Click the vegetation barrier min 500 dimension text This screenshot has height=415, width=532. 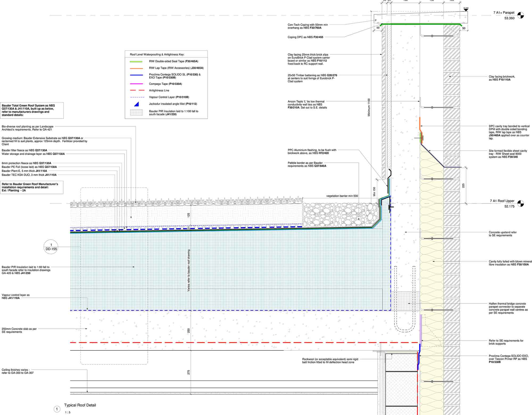342,196
